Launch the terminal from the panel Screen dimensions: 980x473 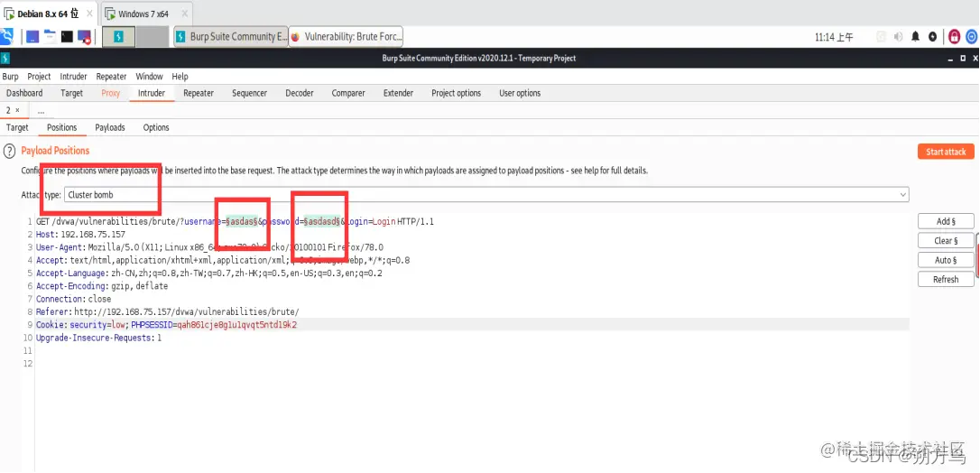67,37
